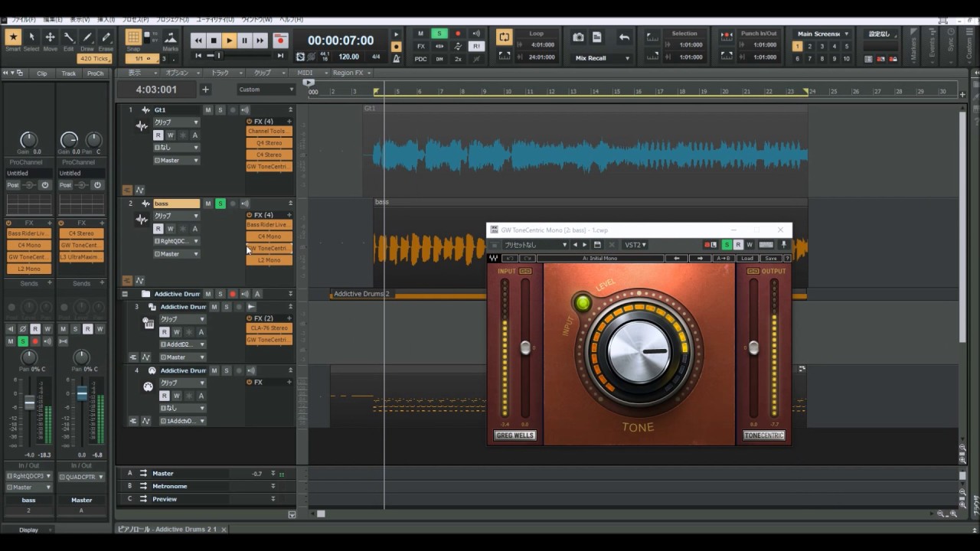
Task: Open L2 Mono effect on bass
Action: pos(269,260)
